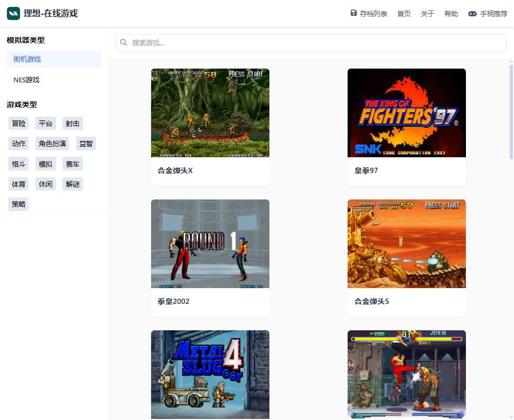514x420 pixels.
Task: Select the 角色扮演 category tag
Action: pyautogui.click(x=51, y=143)
